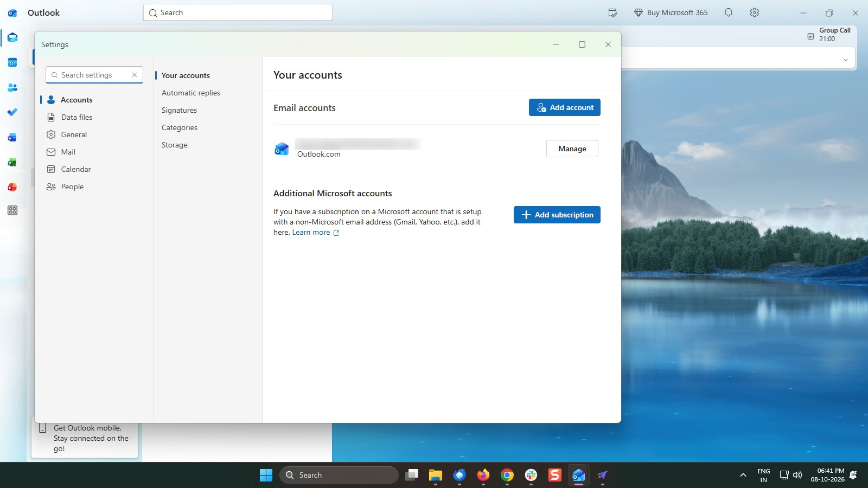This screenshot has height=488, width=868.
Task: Switch to Automatic replies
Action: coord(191,93)
